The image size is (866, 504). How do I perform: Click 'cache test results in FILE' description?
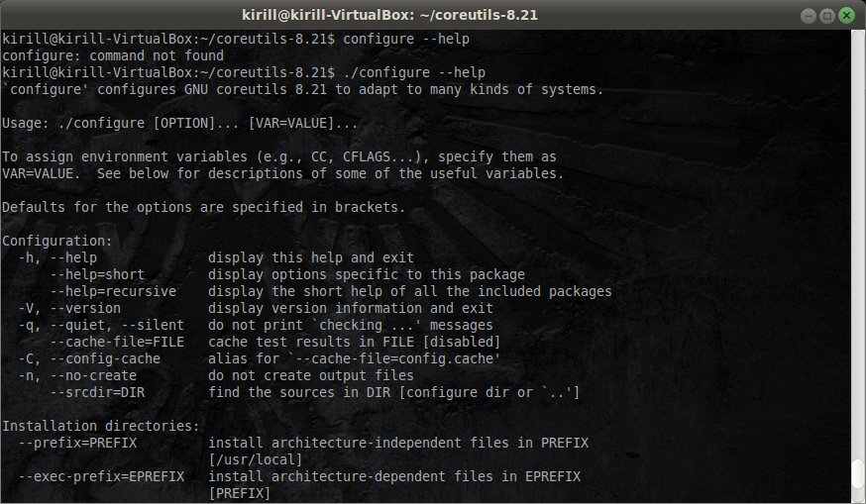355,342
